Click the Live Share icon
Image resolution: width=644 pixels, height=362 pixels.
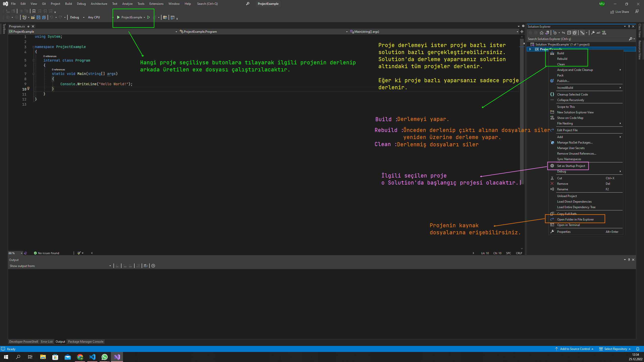tap(620, 12)
